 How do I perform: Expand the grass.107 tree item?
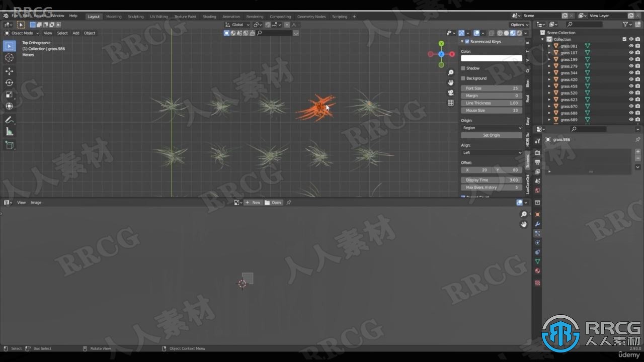[x=549, y=53]
